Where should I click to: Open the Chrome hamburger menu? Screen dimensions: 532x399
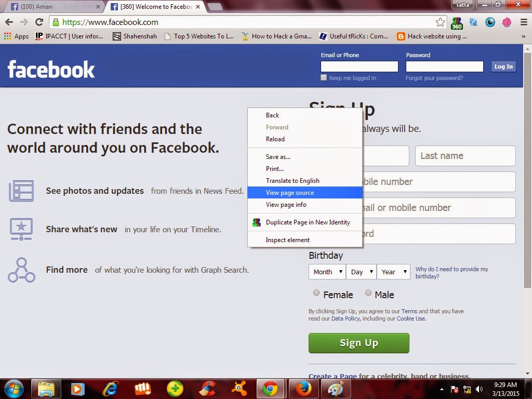tap(524, 22)
